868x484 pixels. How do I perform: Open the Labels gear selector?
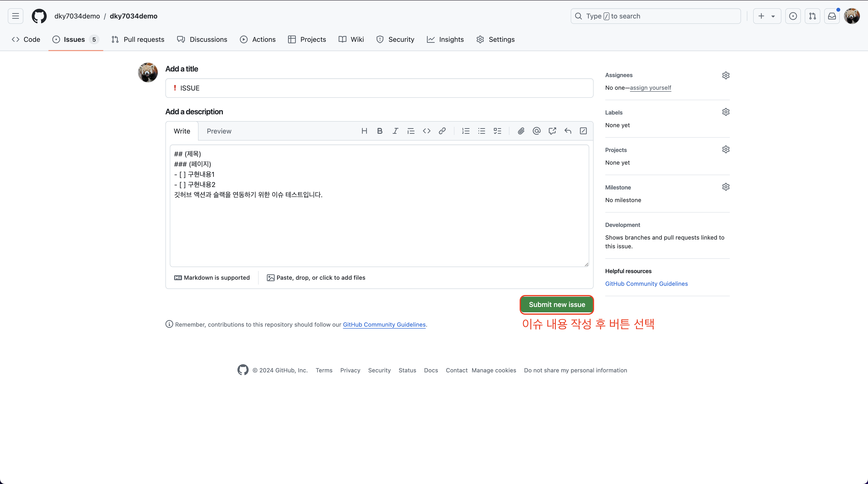(726, 112)
